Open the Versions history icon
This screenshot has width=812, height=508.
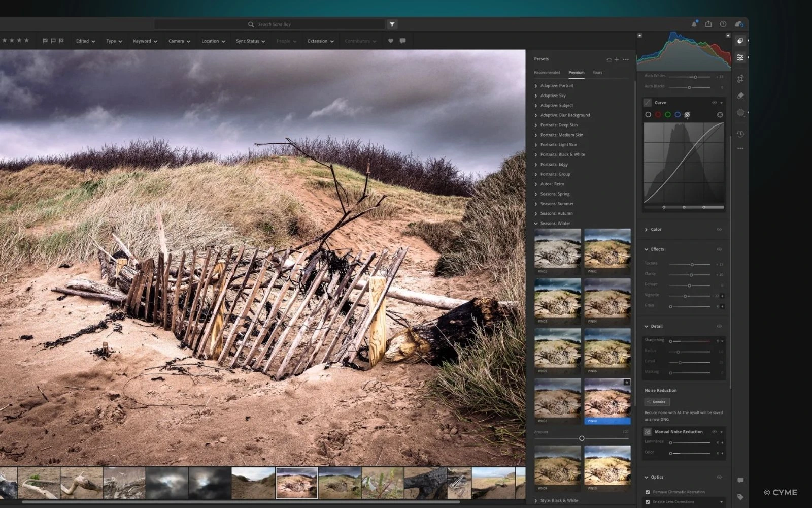pos(740,134)
